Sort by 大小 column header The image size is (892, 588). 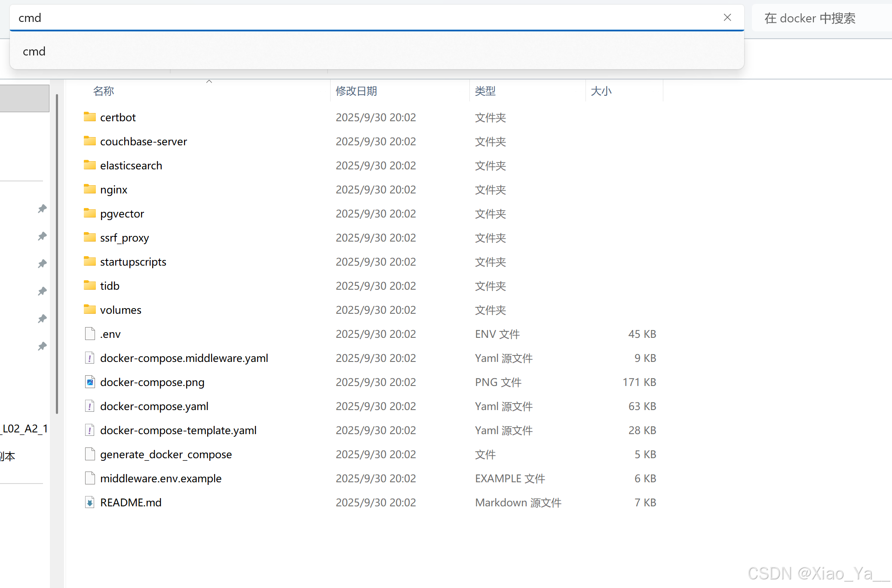(601, 91)
